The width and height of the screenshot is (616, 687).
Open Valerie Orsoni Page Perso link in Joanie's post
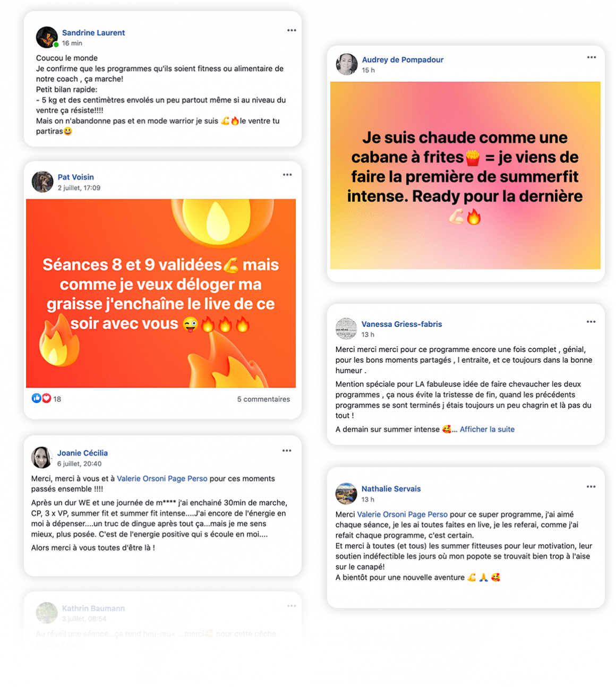click(162, 478)
